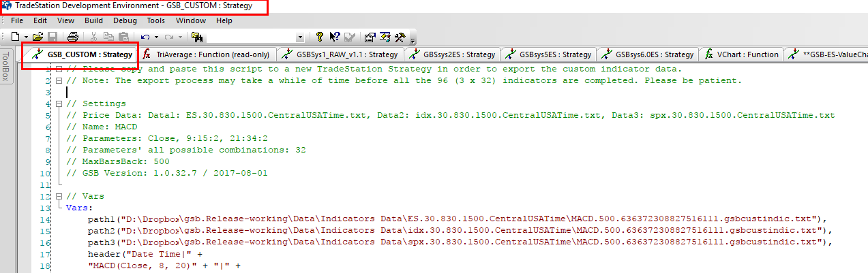Click the Open folder toolbar icon
Screen dimensions: 868x273
coord(38,37)
